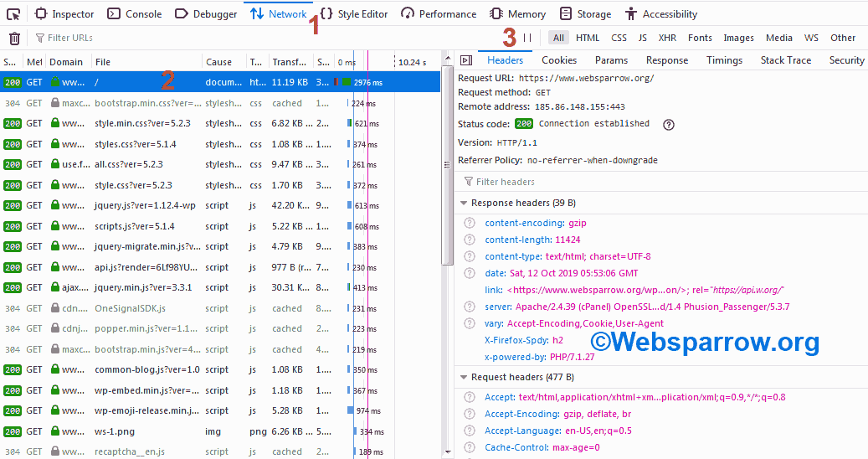Open the Storage panel
This screenshot has width=868, height=459.
(585, 14)
